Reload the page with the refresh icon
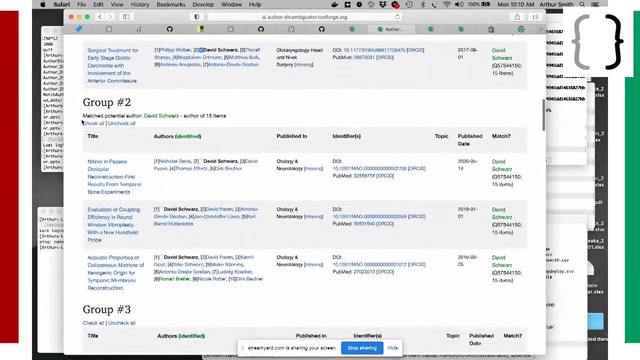Screen dimensions: 640x360 tap(397, 17)
